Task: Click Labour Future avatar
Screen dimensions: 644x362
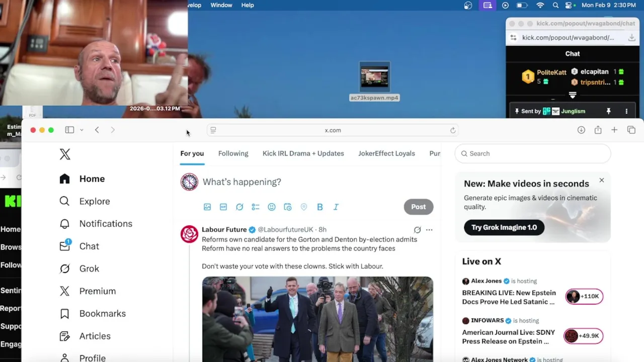Action: [x=189, y=234]
